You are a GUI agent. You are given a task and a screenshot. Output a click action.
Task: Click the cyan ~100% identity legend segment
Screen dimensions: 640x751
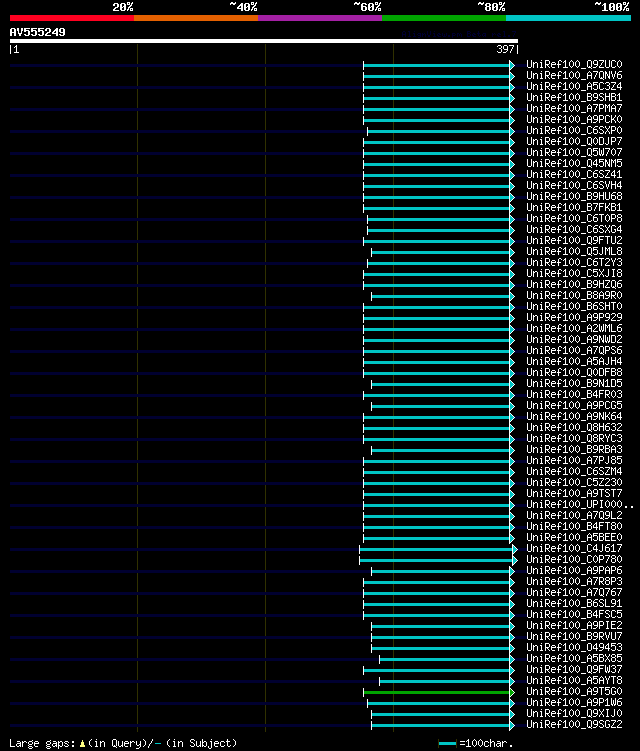point(568,18)
